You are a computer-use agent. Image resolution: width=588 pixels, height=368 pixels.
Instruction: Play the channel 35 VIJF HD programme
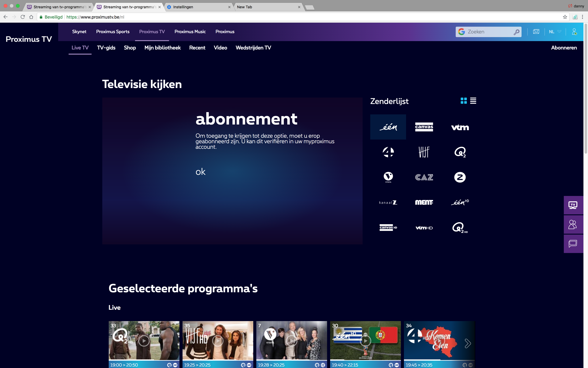(x=218, y=341)
